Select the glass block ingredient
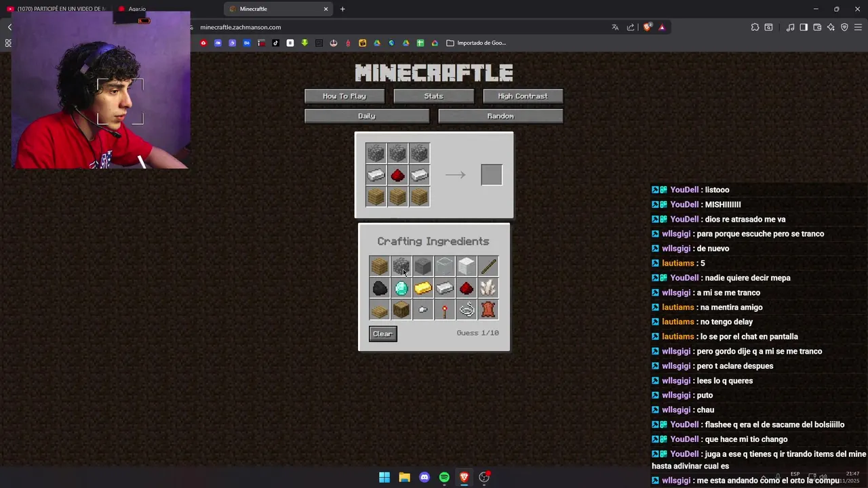 pos(444,266)
